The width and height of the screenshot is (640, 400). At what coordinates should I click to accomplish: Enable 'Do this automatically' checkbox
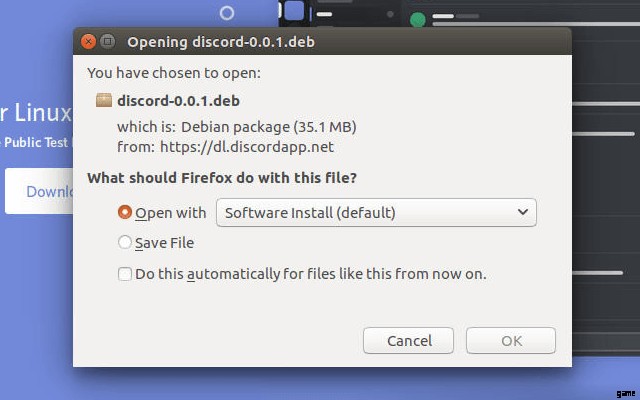(125, 273)
